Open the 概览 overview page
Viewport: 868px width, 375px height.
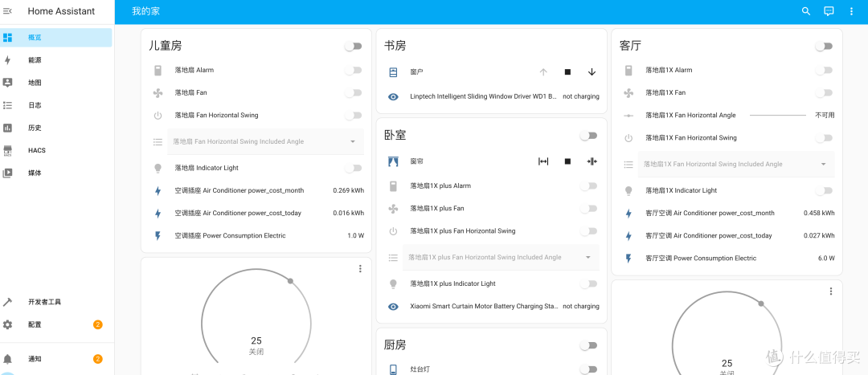pos(56,38)
